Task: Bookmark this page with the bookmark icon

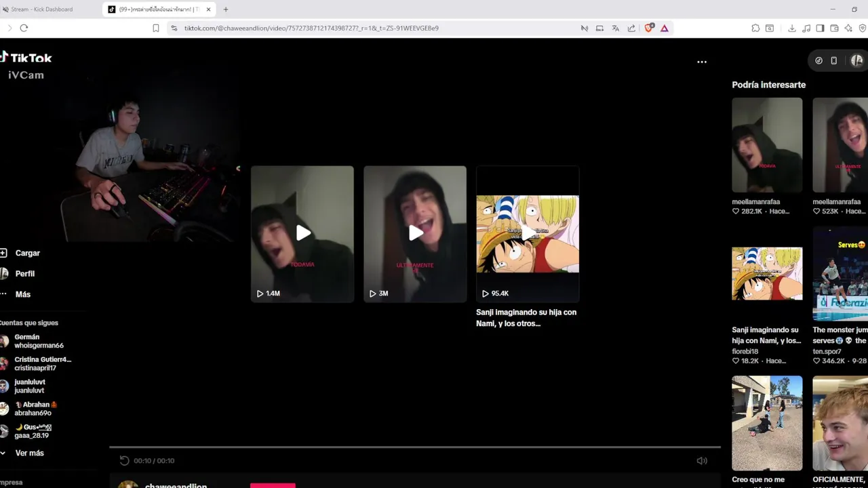Action: [156, 28]
